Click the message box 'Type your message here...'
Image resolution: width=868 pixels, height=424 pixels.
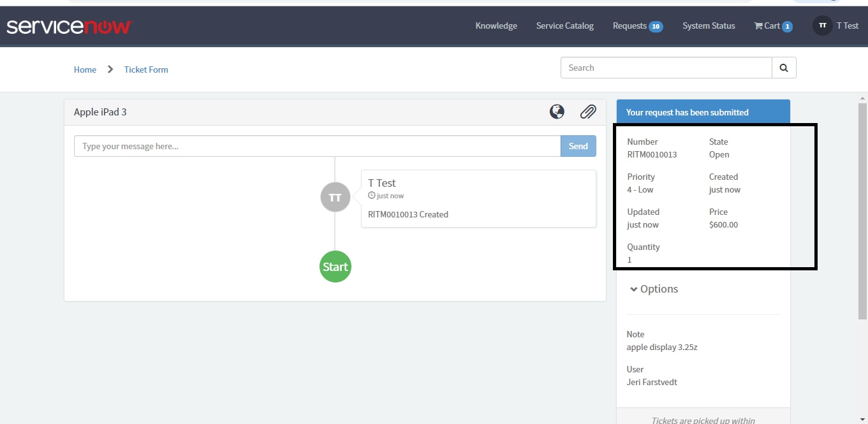tap(318, 146)
